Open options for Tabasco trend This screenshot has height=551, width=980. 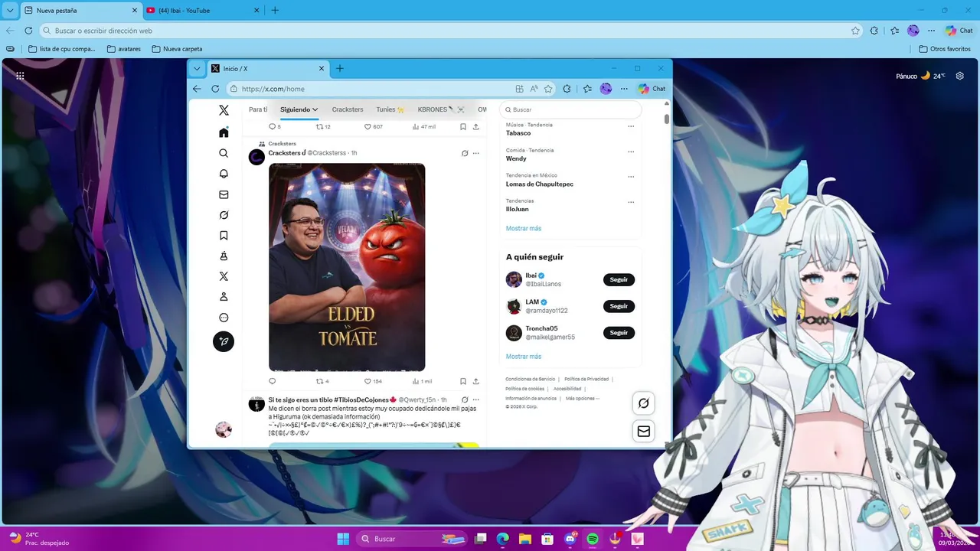631,126
